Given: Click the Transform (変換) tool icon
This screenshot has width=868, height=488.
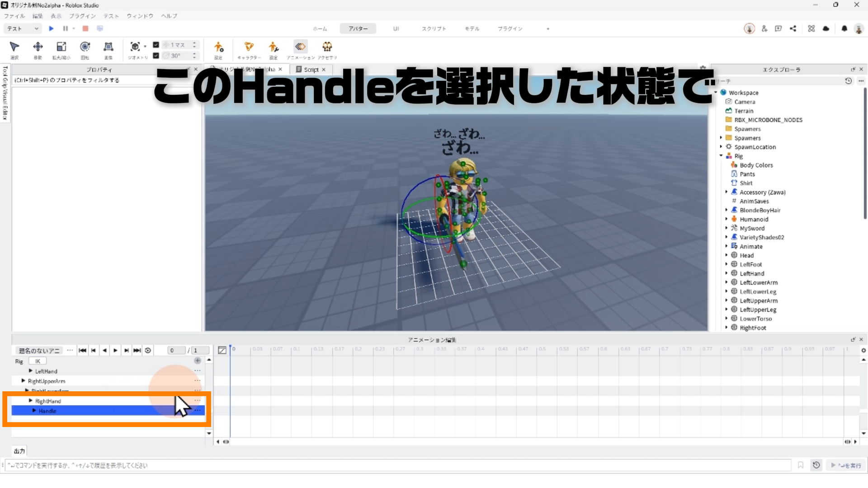Looking at the screenshot, I should tap(108, 47).
